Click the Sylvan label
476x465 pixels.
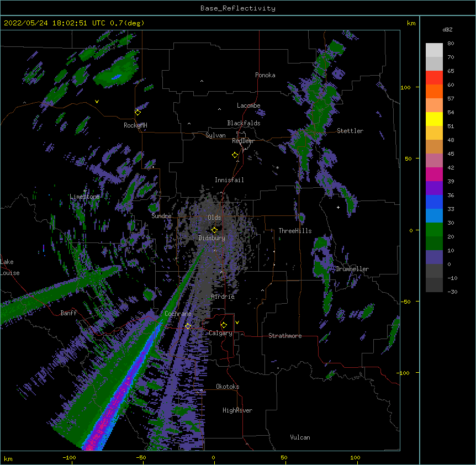pos(215,135)
